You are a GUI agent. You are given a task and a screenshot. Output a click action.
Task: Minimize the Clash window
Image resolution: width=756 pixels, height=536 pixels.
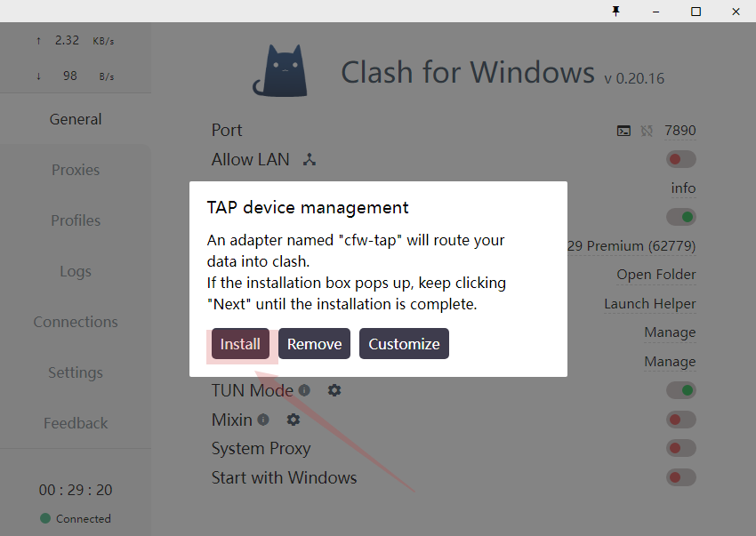click(655, 11)
